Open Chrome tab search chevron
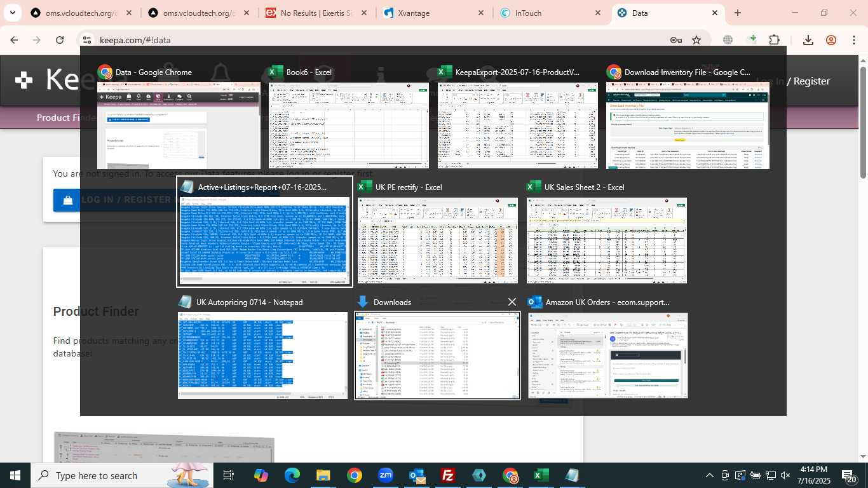 coord(12,13)
